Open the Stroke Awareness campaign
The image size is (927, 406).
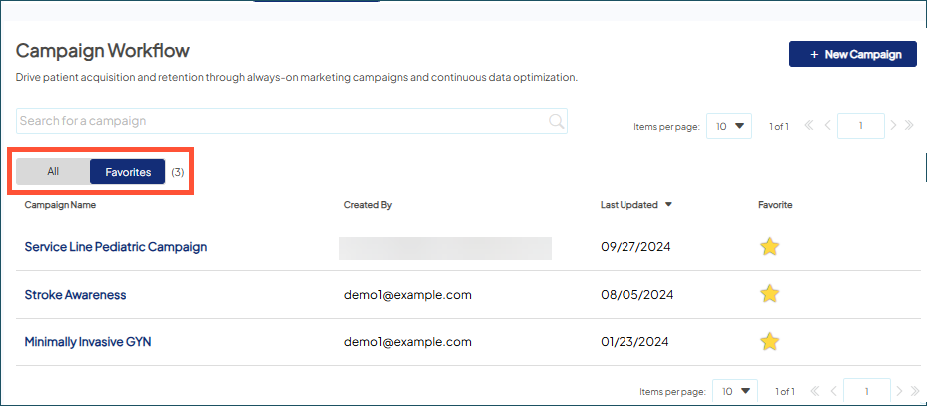tap(75, 295)
